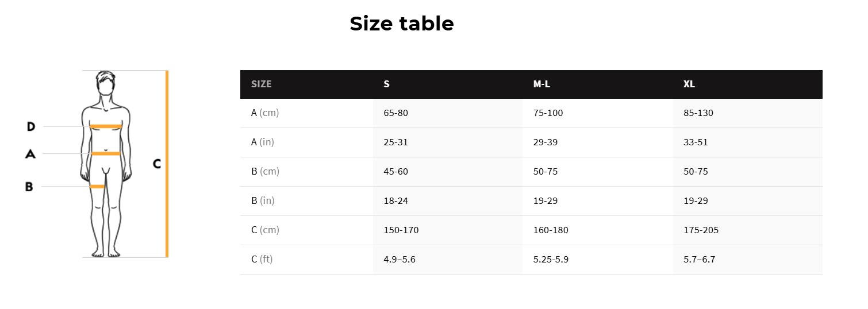Click the B thigh label on diagram
Screen dimensions: 868x309
(29, 187)
